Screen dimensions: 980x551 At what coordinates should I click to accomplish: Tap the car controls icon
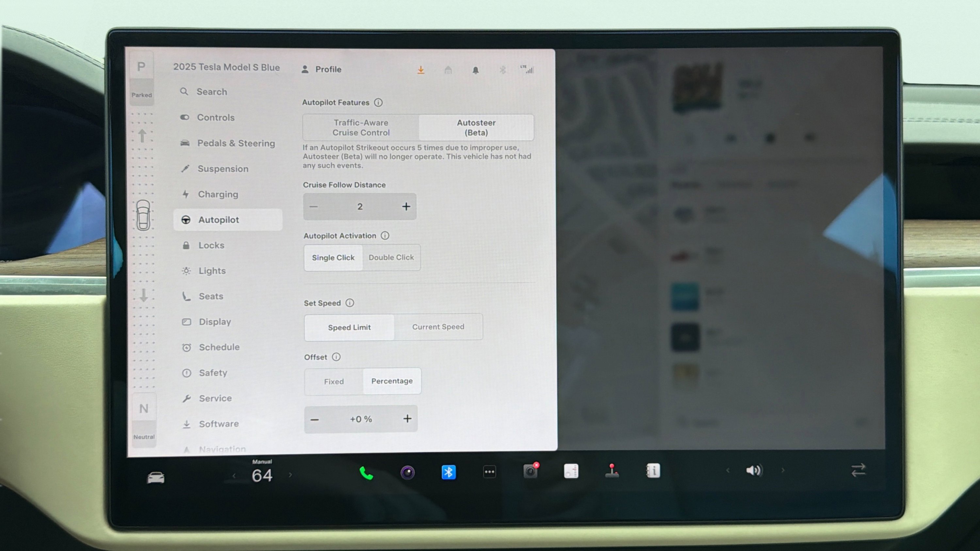coord(155,478)
